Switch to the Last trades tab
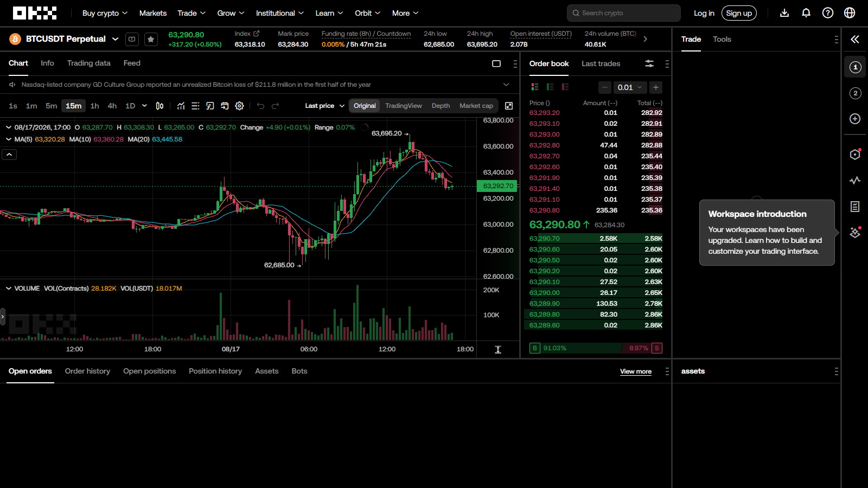 click(601, 63)
